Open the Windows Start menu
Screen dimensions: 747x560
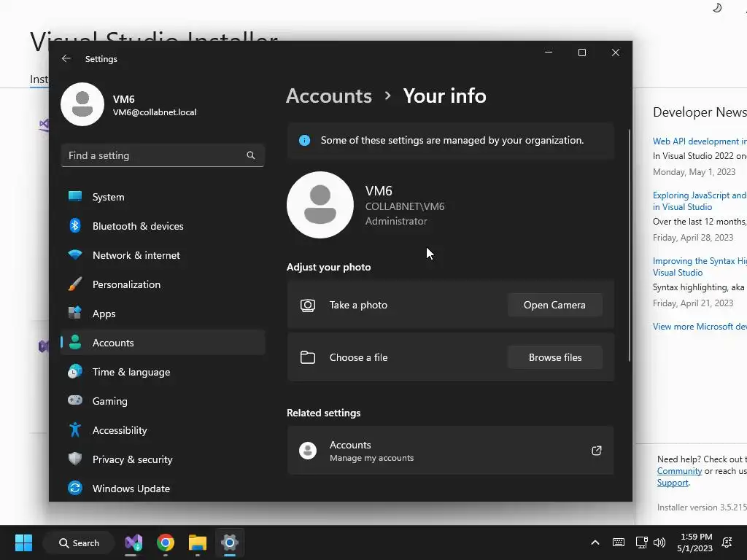(x=23, y=542)
